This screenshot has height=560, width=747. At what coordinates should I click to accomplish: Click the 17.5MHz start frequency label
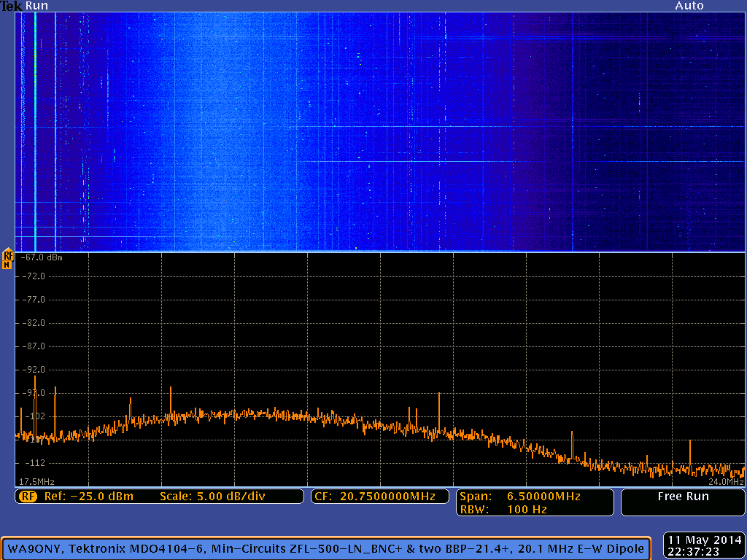coord(36,482)
